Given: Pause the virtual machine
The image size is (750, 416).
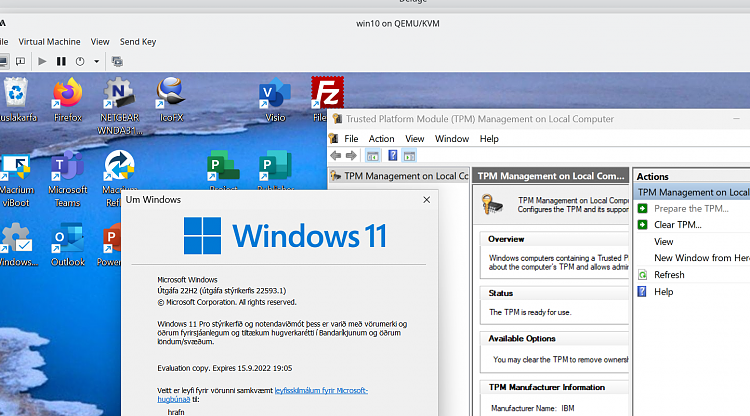Looking at the screenshot, I should point(61,61).
